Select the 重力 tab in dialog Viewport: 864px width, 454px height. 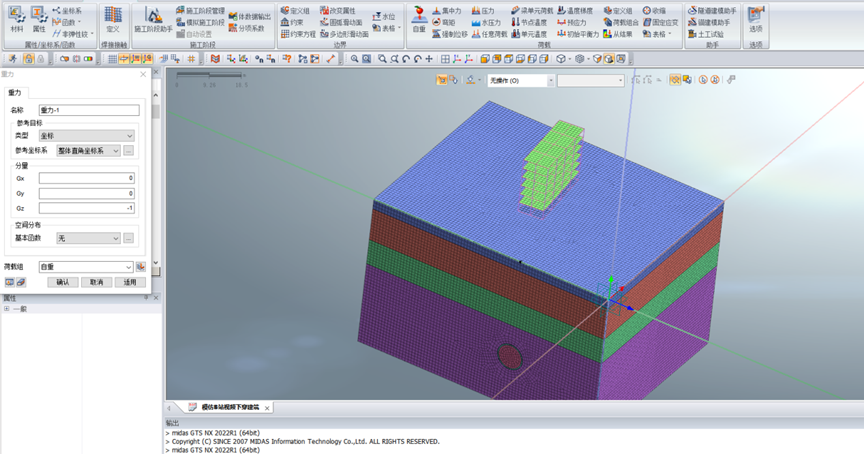[x=15, y=93]
